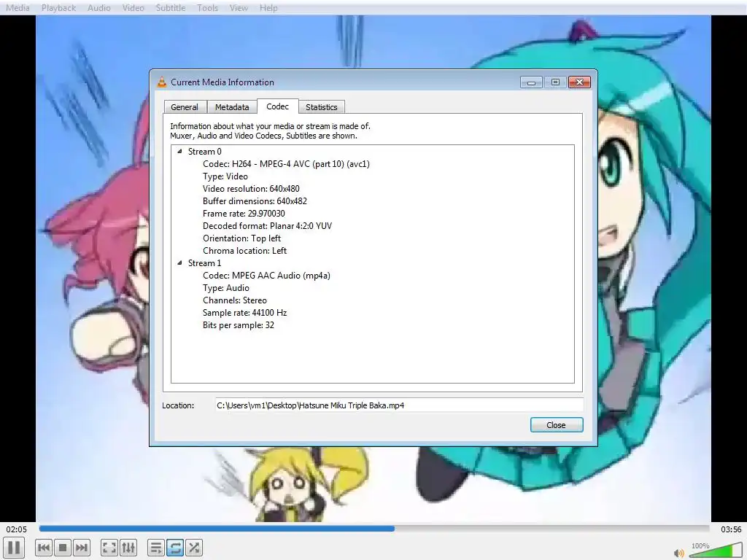Select 'Decoded format: Planar 4:2:0 YUV' row
This screenshot has height=560, width=747.
(x=267, y=226)
